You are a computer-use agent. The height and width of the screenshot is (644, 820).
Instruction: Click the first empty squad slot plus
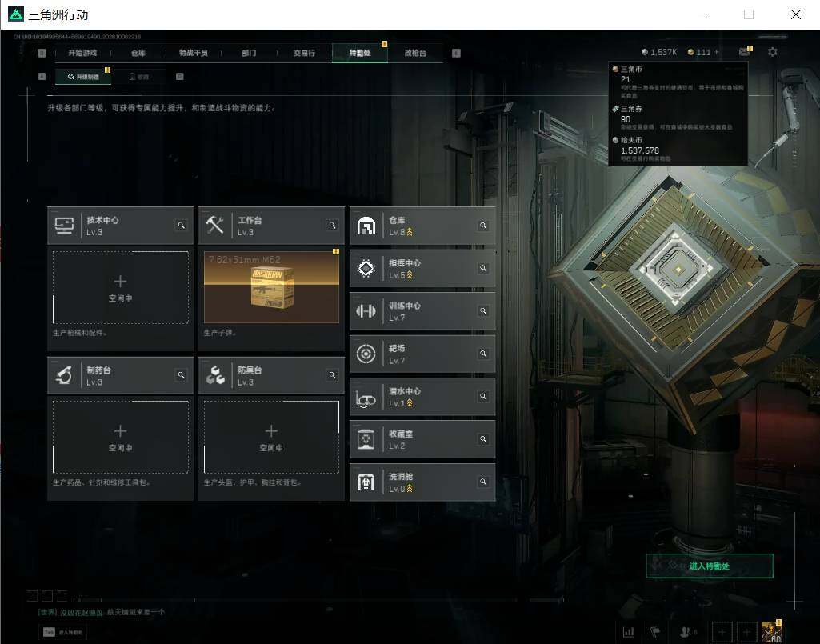[722, 632]
